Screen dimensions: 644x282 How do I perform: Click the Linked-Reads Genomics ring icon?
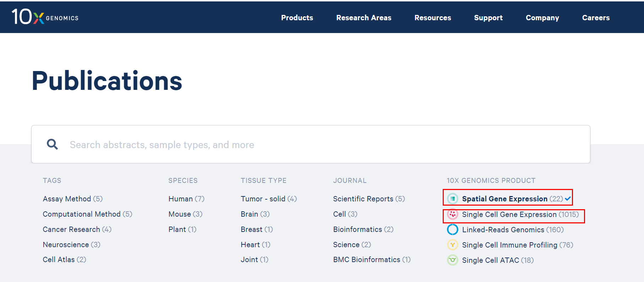(453, 229)
